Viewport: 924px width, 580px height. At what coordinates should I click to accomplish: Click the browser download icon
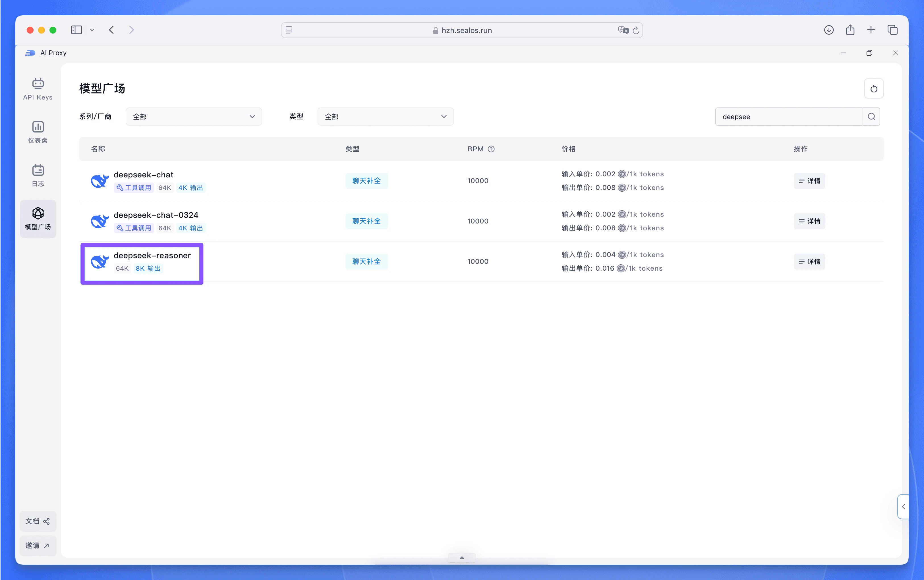click(x=828, y=30)
